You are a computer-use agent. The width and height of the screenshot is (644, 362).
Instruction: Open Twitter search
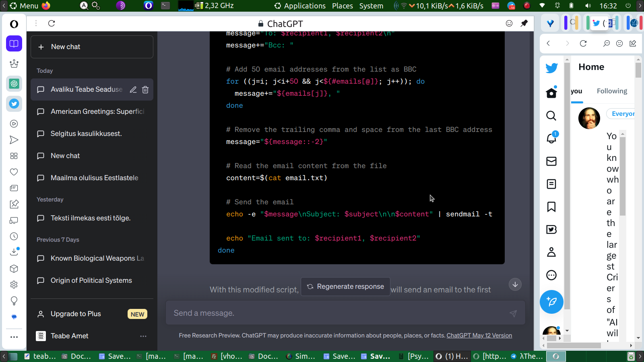[551, 116]
